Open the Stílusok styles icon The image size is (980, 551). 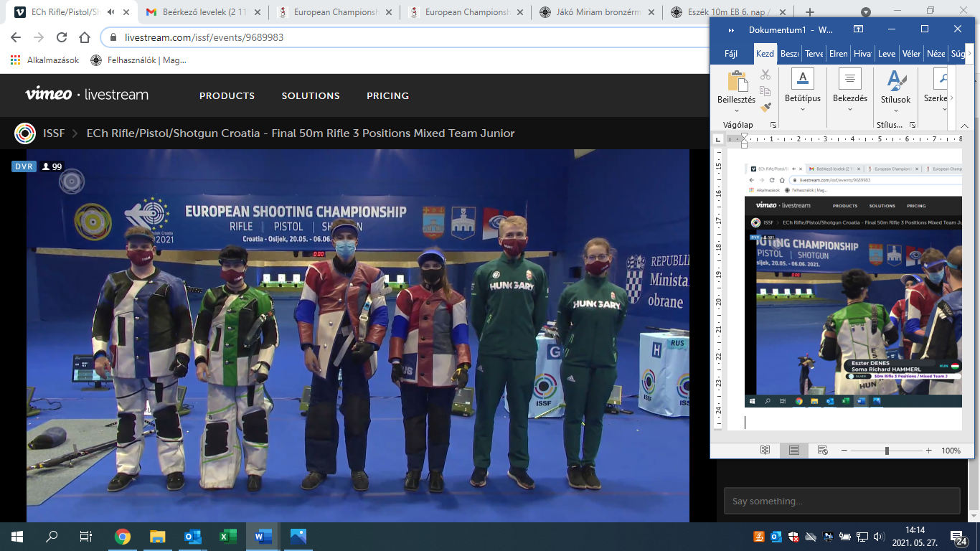pyautogui.click(x=896, y=80)
